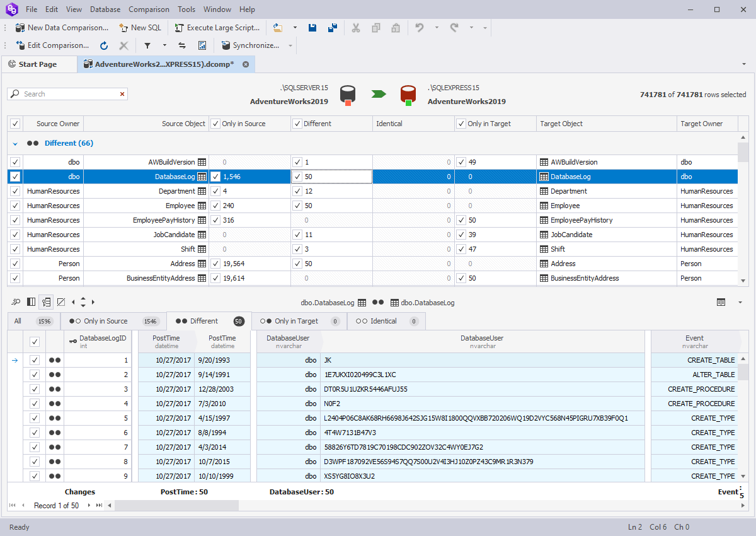Viewport: 756px width, 536px height.
Task: Click the column chooser icon right of the data toolbar
Action: [721, 302]
